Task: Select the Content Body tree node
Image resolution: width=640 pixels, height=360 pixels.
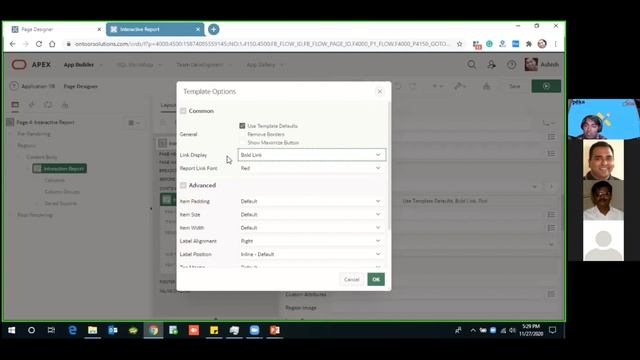Action: [42, 157]
